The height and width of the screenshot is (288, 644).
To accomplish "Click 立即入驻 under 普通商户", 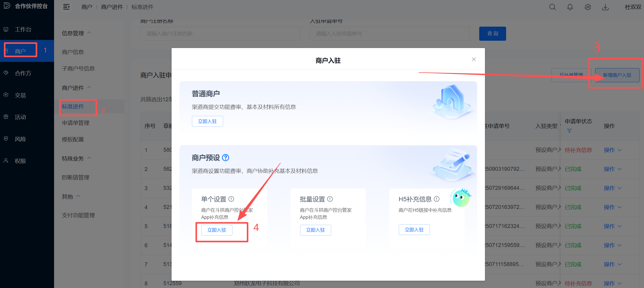I will point(207,121).
